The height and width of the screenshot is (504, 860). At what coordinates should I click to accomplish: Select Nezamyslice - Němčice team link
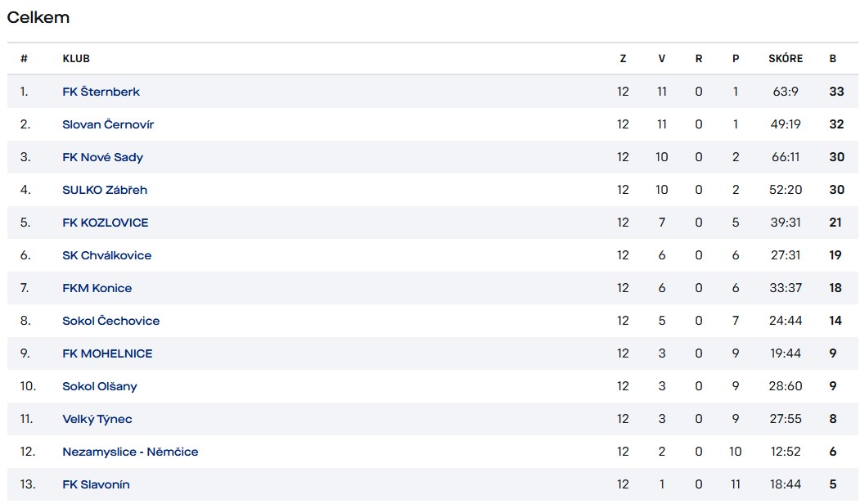(130, 452)
